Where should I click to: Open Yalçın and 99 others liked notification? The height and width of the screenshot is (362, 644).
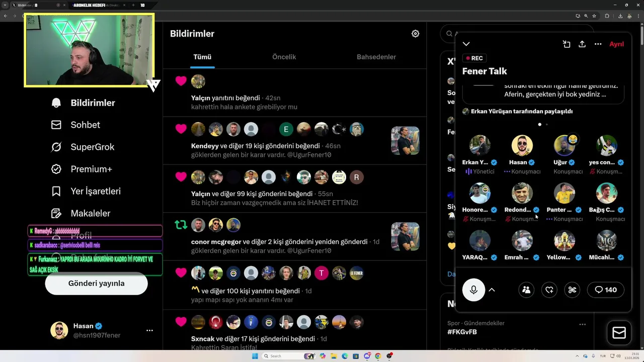(294, 188)
